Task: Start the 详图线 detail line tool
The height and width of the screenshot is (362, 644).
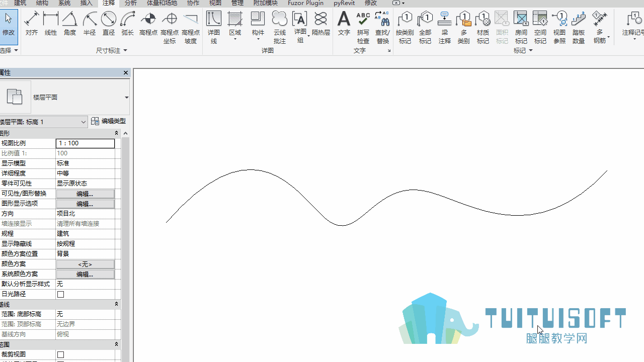Action: (x=214, y=28)
